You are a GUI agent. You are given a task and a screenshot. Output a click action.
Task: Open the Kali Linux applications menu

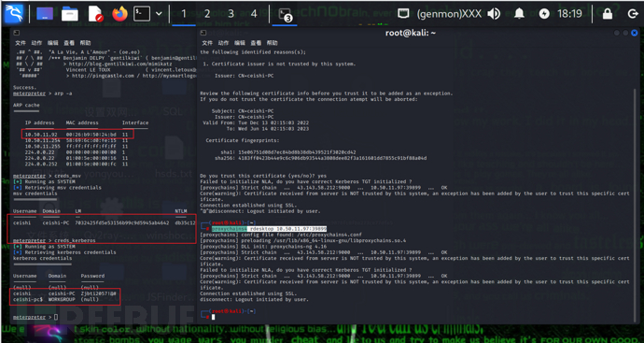tap(14, 14)
